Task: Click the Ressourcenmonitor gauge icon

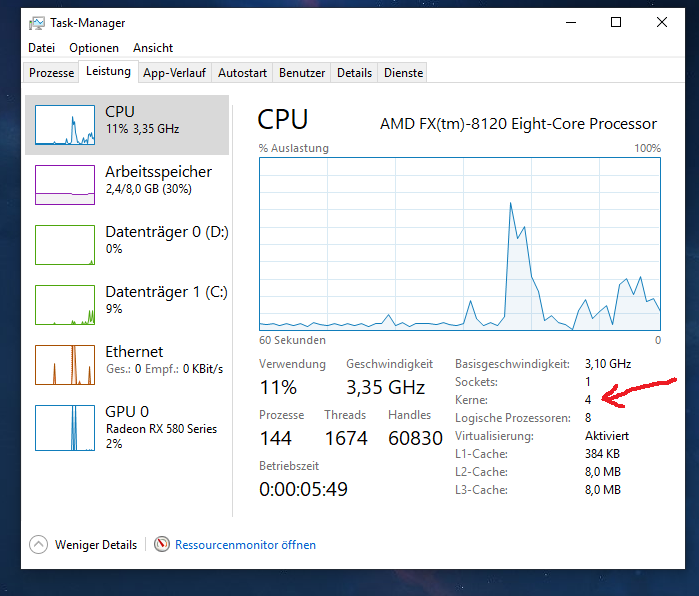Action: click(162, 544)
